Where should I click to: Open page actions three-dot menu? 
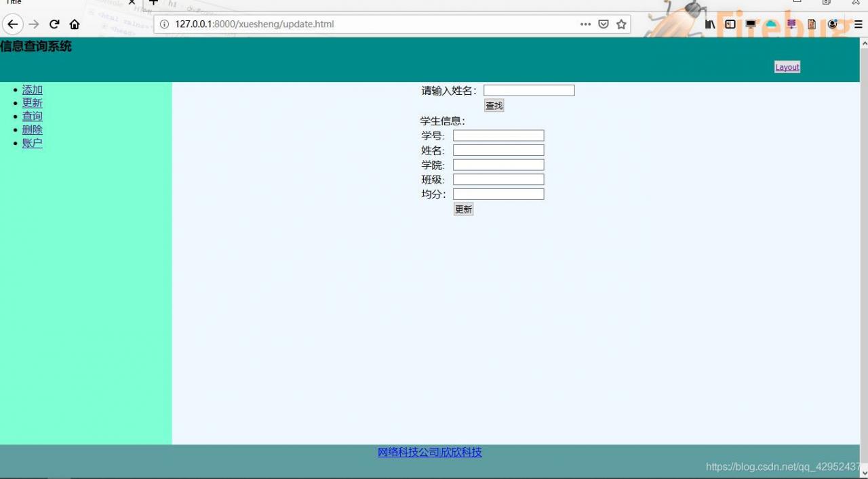point(585,24)
